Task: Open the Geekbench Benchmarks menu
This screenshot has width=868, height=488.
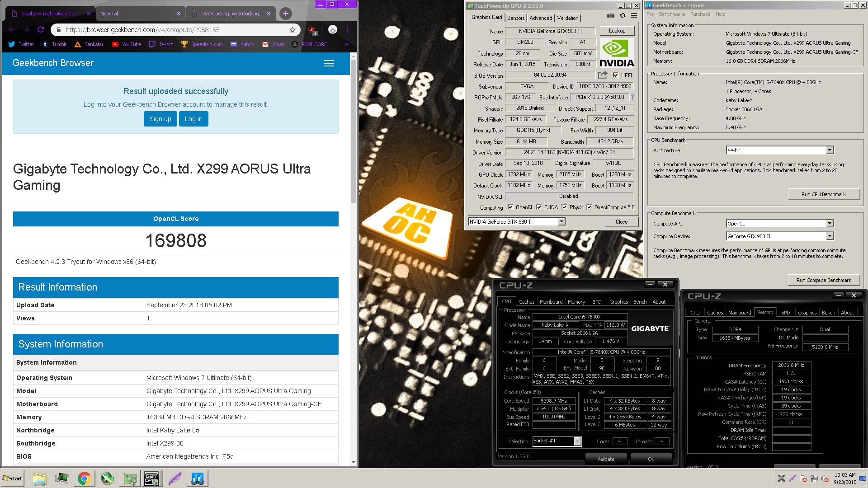Action: pos(672,14)
